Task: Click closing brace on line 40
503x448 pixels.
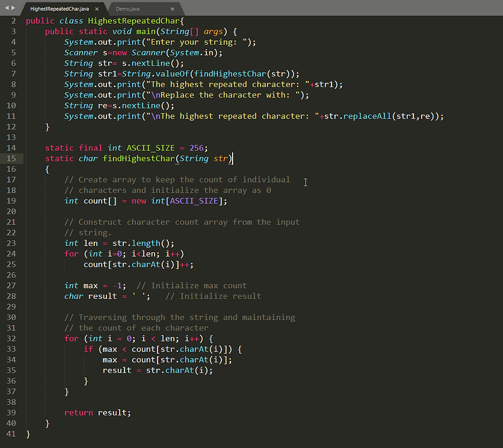Action: 47,423
